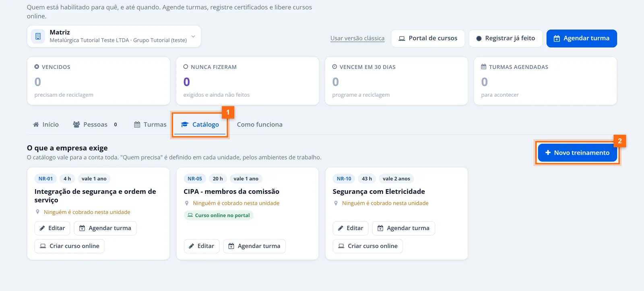Click the building icon beside Matriz
This screenshot has width=644, height=291.
coord(38,36)
